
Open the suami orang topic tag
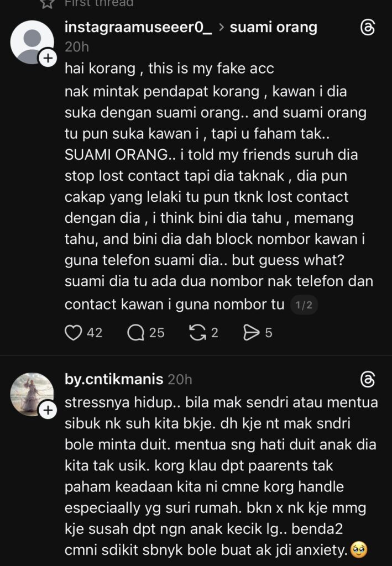pyautogui.click(x=273, y=28)
